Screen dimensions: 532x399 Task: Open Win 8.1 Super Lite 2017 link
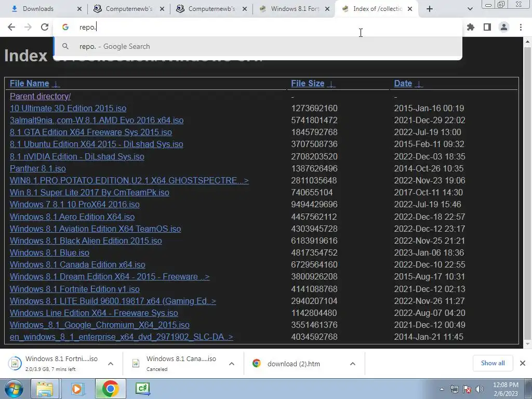click(x=89, y=192)
